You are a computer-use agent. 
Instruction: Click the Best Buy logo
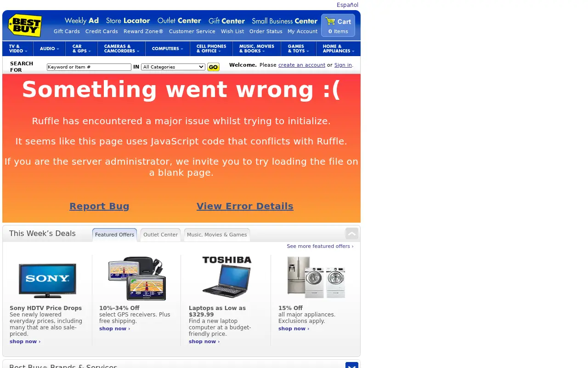click(25, 25)
